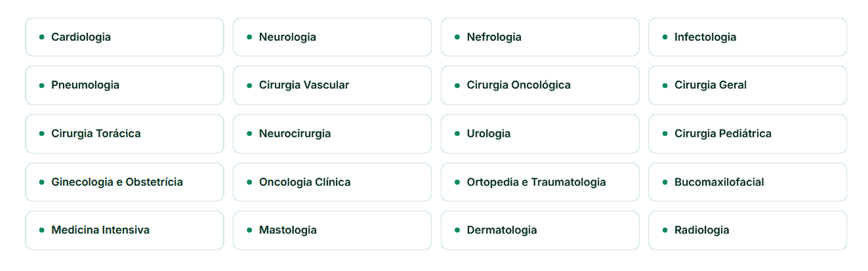Viewport: 868px width, 271px height.
Task: Select the Cardiologia specialty card
Action: (x=124, y=37)
